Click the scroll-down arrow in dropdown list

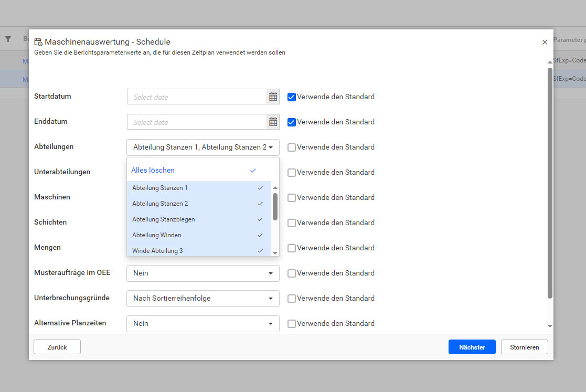click(x=275, y=252)
